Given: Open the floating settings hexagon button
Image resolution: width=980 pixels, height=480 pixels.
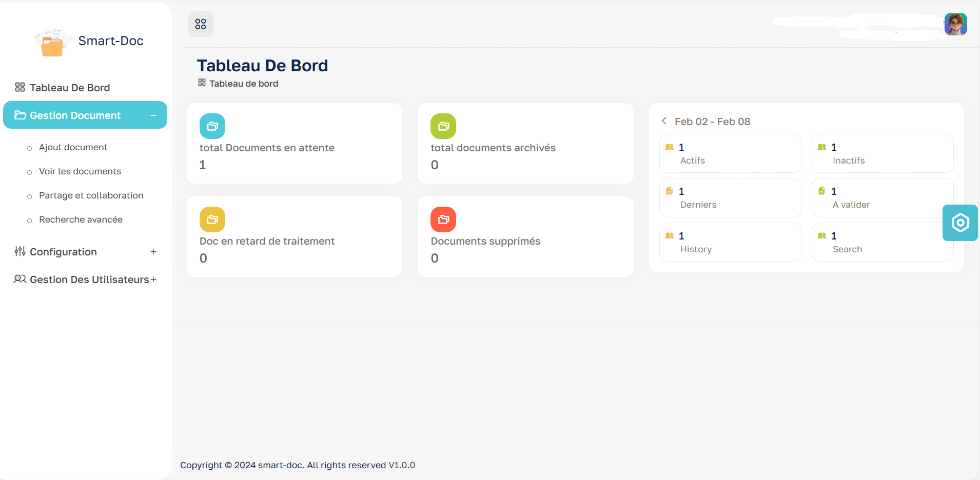Looking at the screenshot, I should point(960,223).
